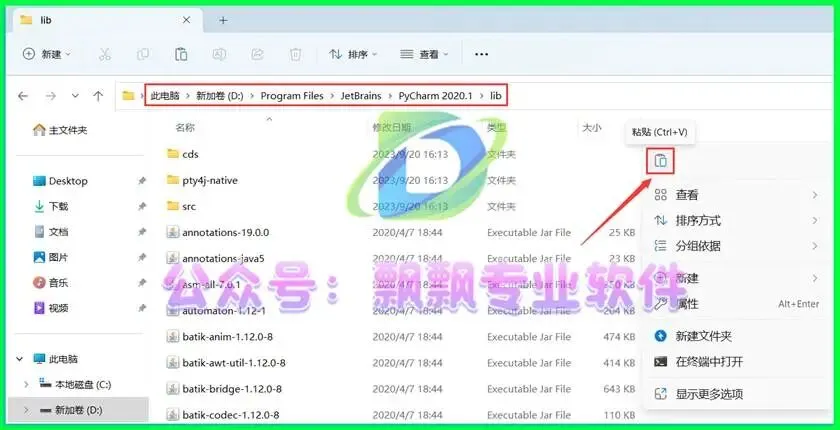Click the pin icon next to 下载
This screenshot has height=430, width=840.
coord(142,206)
